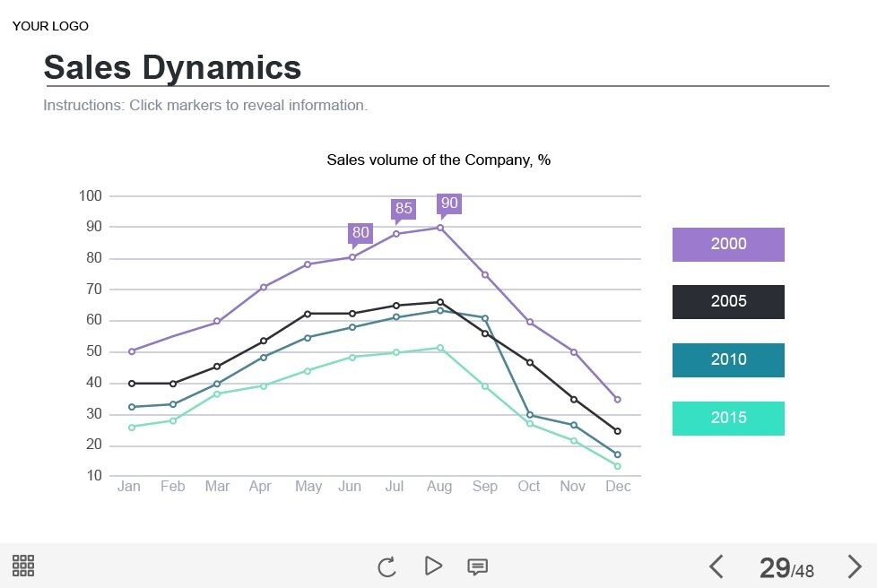
Task: Open the slide grid menu icon
Action: pyautogui.click(x=23, y=566)
